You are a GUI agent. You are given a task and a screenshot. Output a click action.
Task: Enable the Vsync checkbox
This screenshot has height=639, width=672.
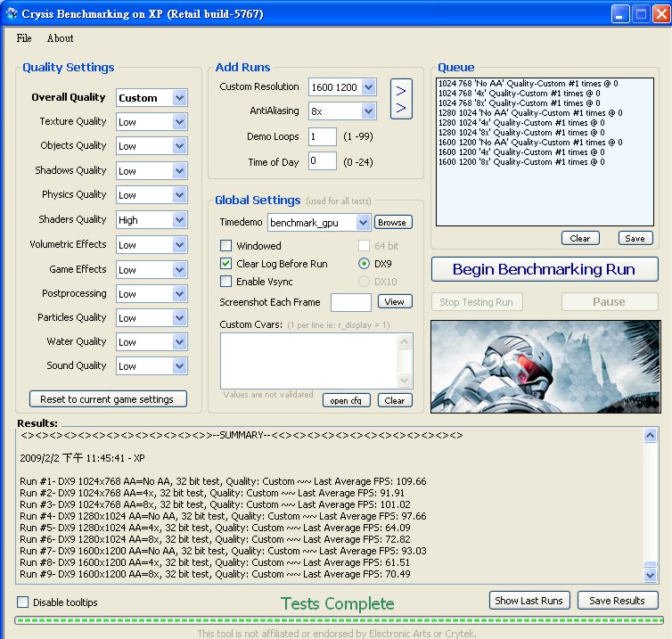click(x=225, y=282)
